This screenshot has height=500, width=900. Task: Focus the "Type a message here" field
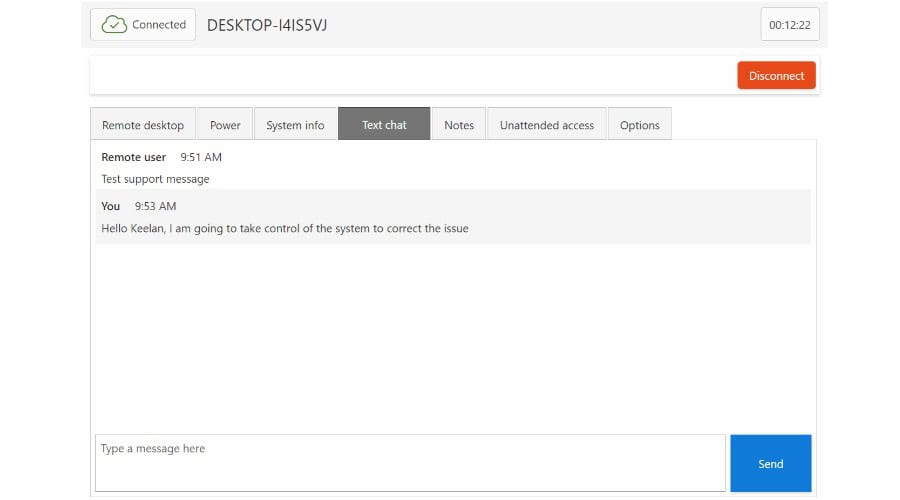[x=410, y=463]
